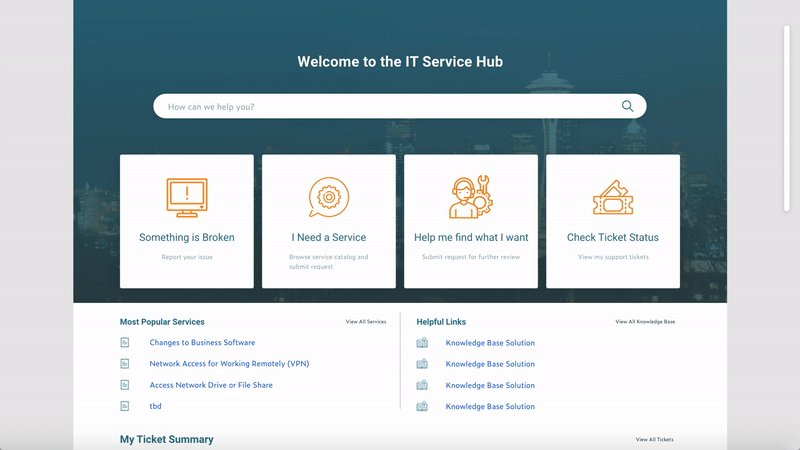Screen dimensions: 800x450
Task: Open the first Knowledge Base Solution link
Action: (490, 343)
